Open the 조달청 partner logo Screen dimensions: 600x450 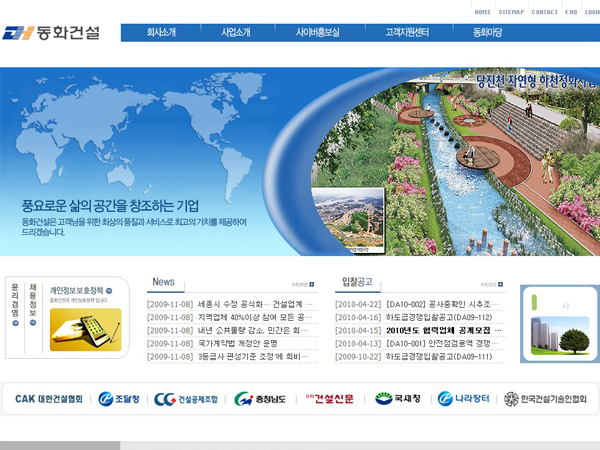click(120, 399)
